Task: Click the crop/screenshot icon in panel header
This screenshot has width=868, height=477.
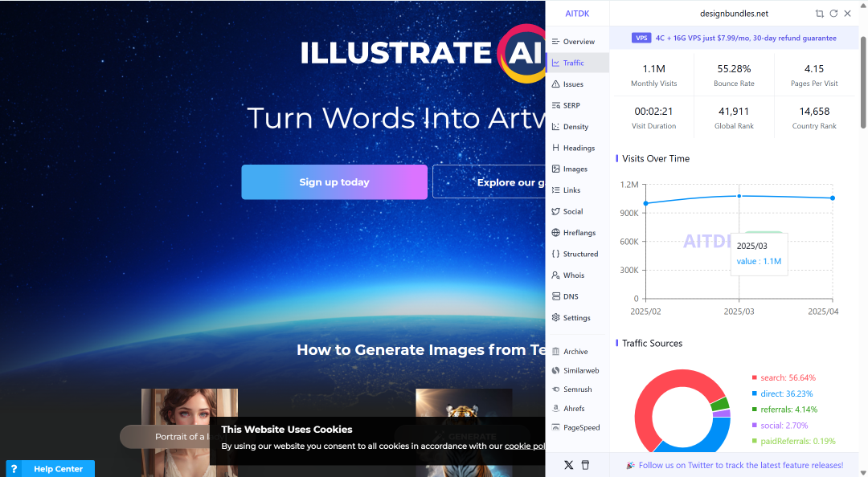Action: coord(819,14)
